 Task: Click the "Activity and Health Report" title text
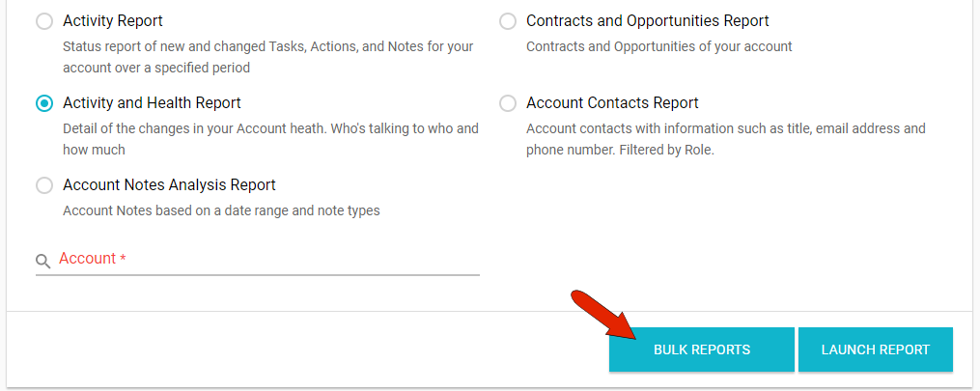point(152,103)
